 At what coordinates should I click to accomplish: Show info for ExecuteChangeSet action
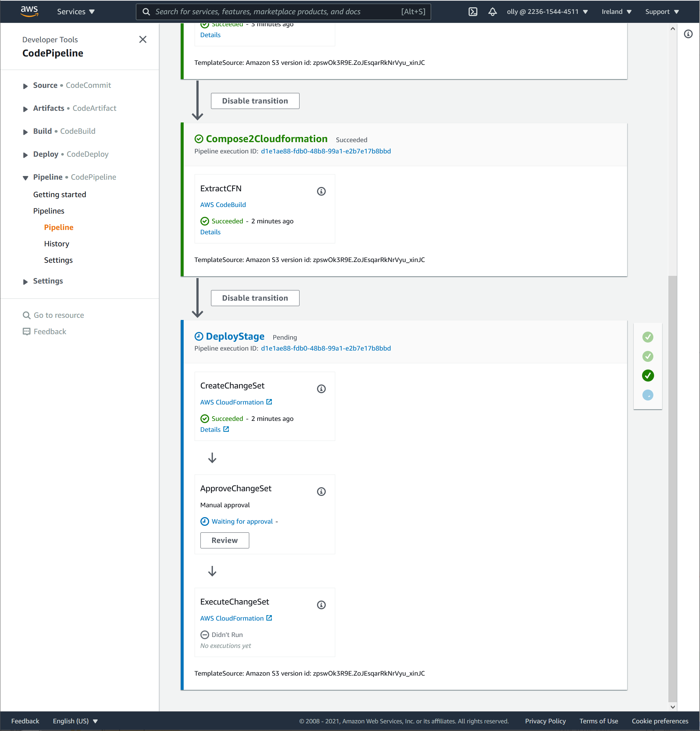click(321, 605)
